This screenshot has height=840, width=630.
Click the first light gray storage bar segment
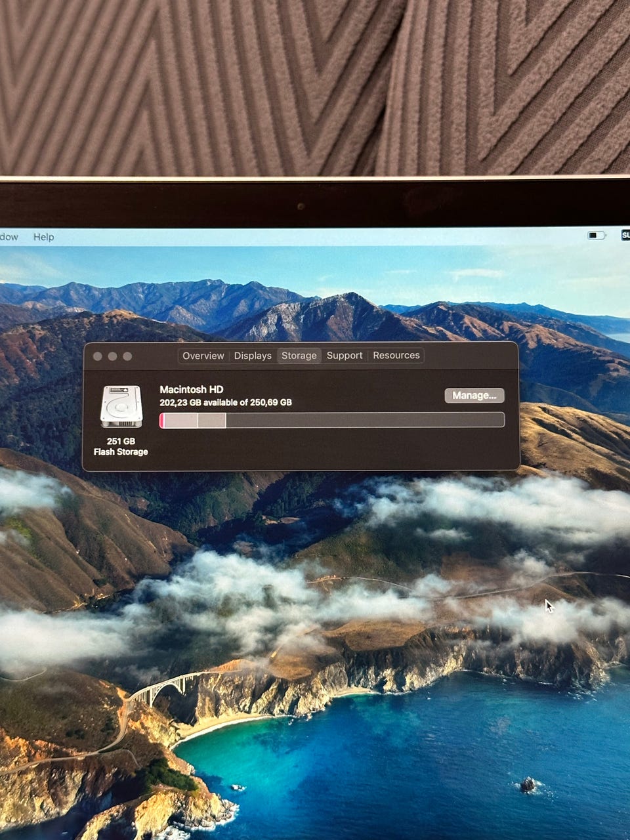click(x=181, y=421)
